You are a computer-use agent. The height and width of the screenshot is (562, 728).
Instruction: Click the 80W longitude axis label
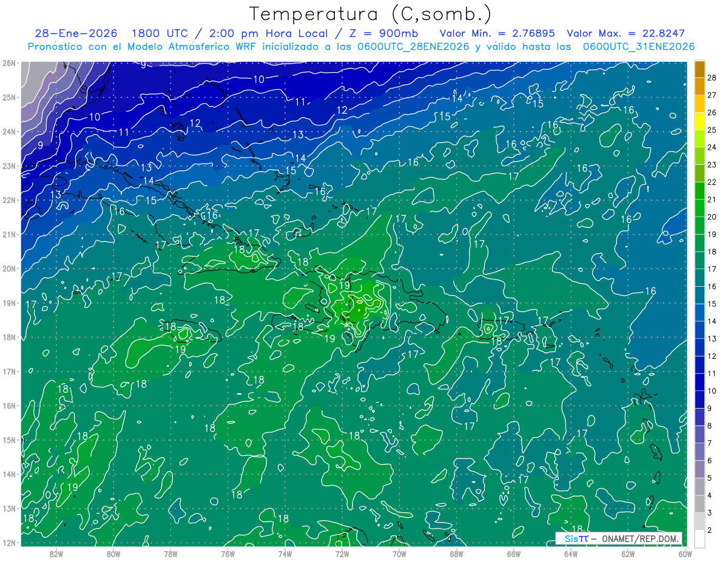[x=113, y=554]
